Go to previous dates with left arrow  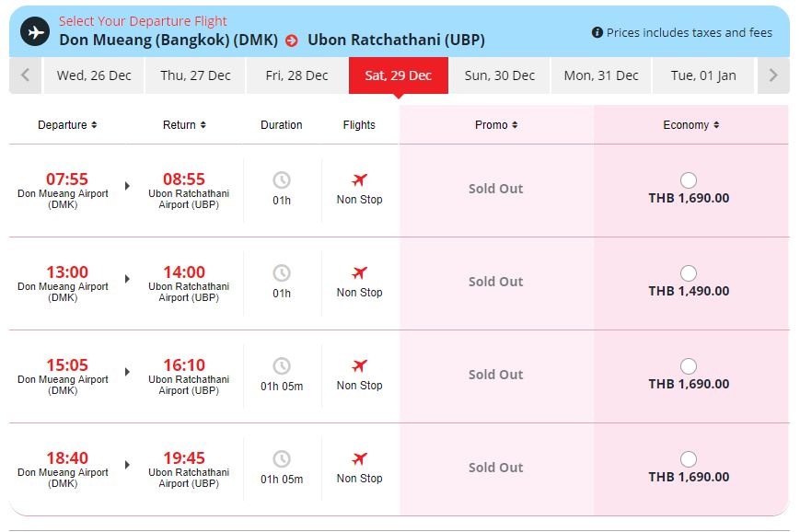coord(25,75)
